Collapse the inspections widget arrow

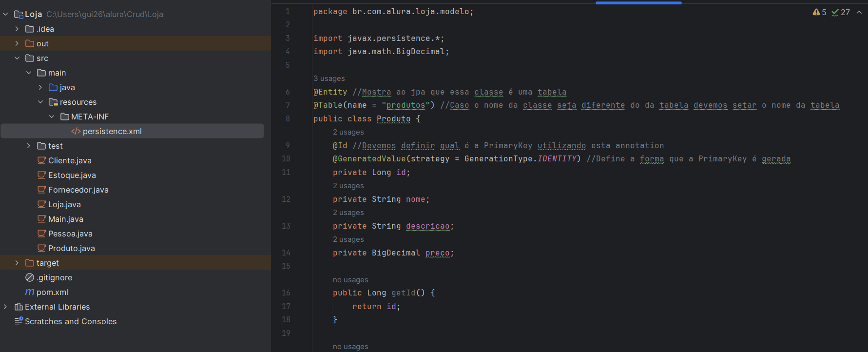[859, 12]
